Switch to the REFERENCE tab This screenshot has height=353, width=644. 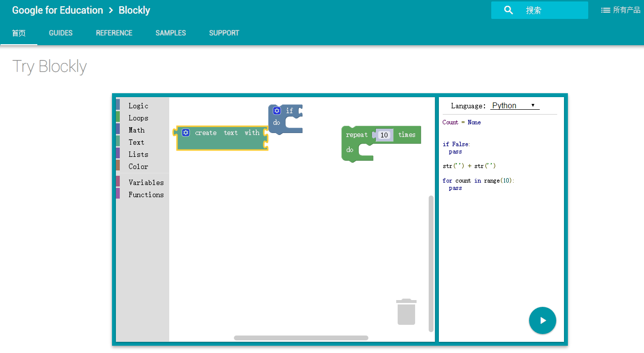click(x=114, y=33)
